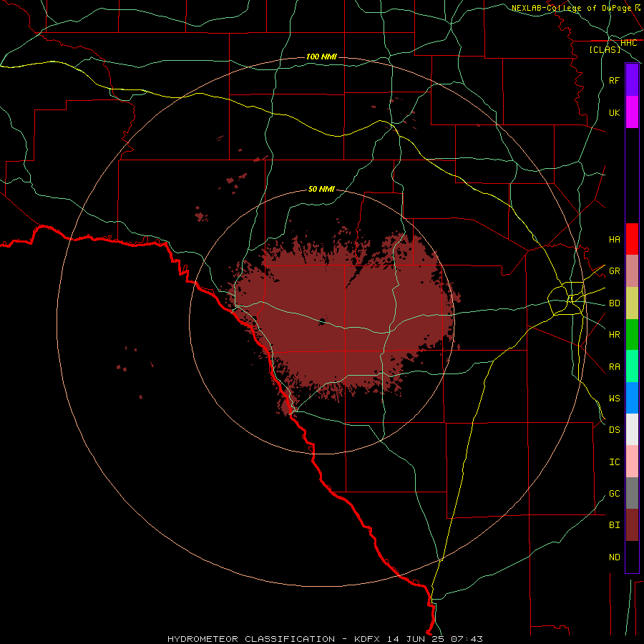Click the RF legend label
The image size is (644, 644).
(x=614, y=80)
